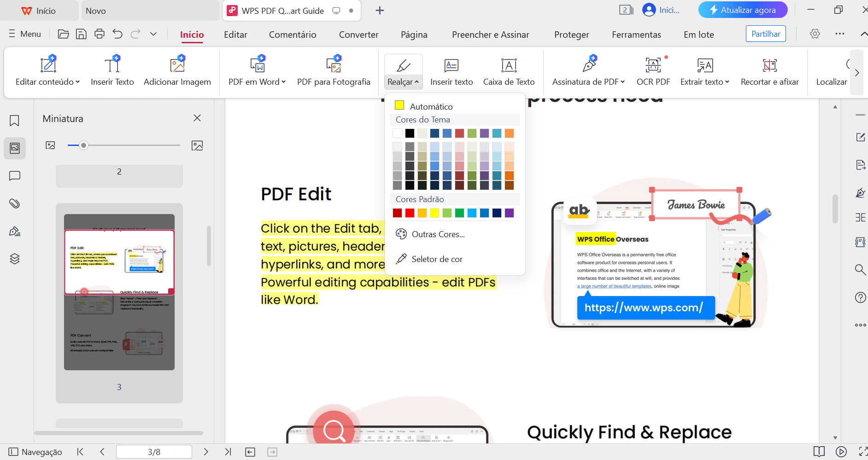Switch to the Converter ribbon tab
The image size is (868, 460).
[x=358, y=35]
